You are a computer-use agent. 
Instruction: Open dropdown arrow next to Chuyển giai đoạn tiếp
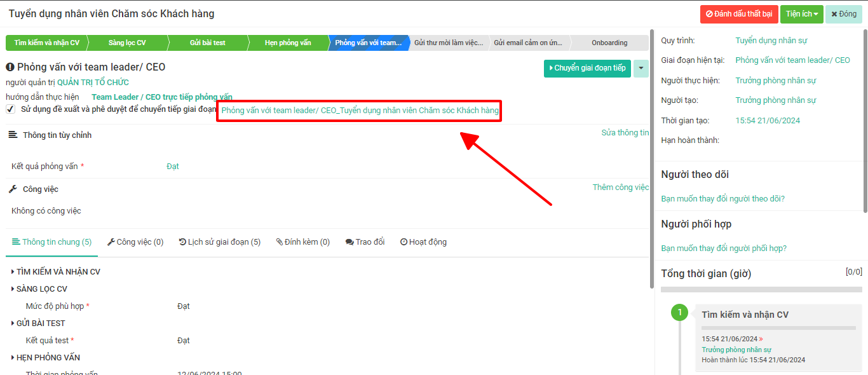coord(641,68)
